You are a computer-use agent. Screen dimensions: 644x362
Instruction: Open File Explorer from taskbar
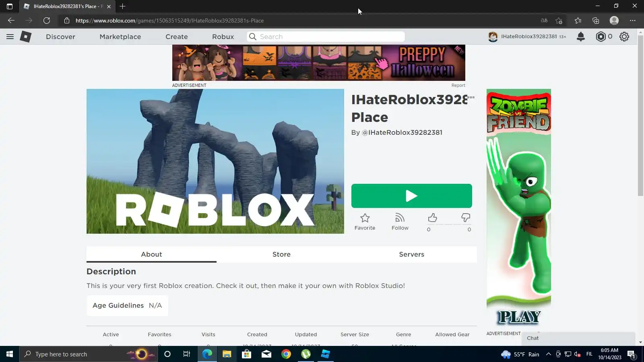coord(227,354)
